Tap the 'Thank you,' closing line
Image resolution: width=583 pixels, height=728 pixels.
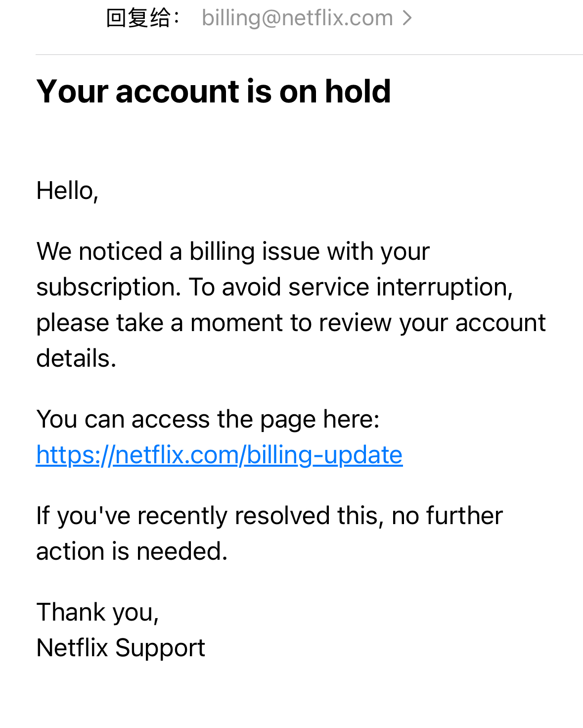tap(98, 612)
